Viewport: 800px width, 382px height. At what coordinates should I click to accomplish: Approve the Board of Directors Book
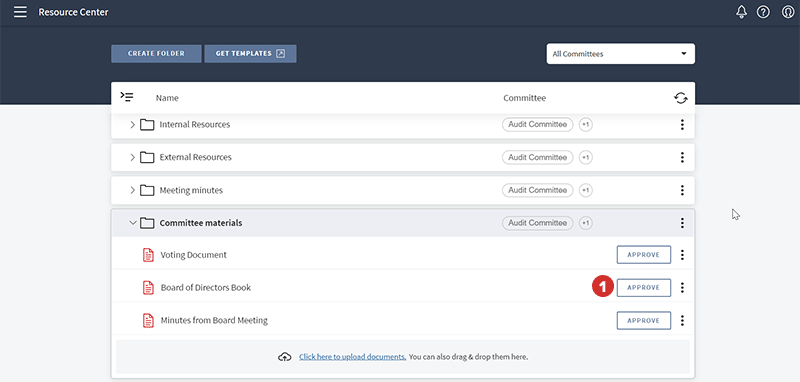tap(643, 288)
